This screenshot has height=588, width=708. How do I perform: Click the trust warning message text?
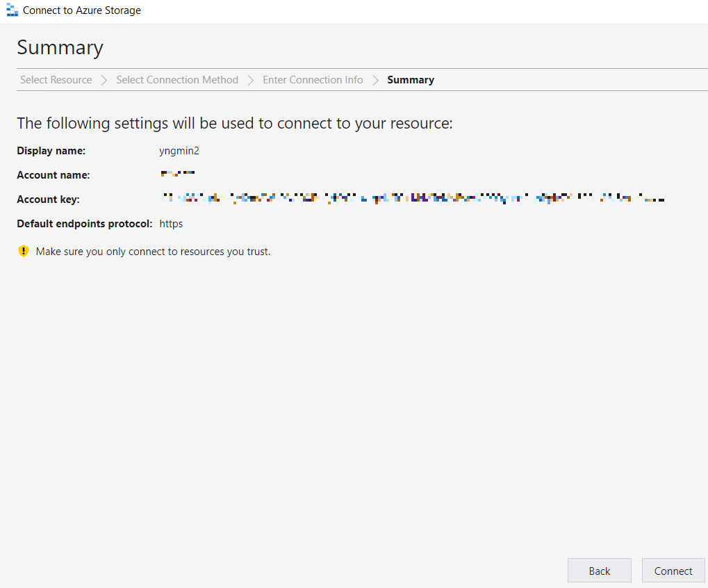[x=153, y=252]
